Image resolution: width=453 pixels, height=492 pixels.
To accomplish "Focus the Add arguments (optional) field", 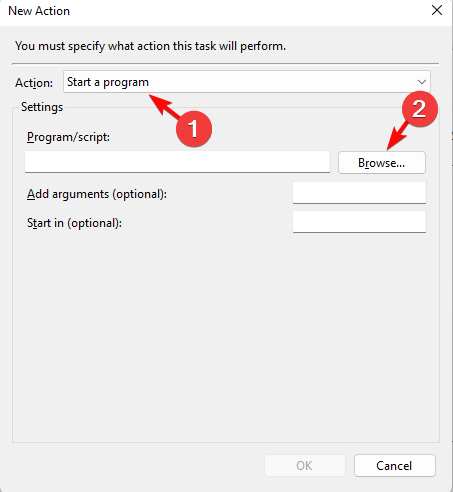I will pos(359,193).
